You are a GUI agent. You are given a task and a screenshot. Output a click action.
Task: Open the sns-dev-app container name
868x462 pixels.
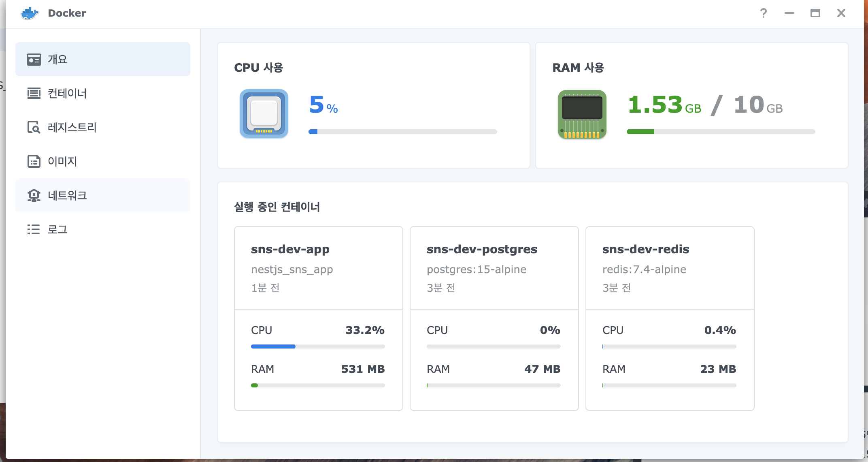click(290, 249)
